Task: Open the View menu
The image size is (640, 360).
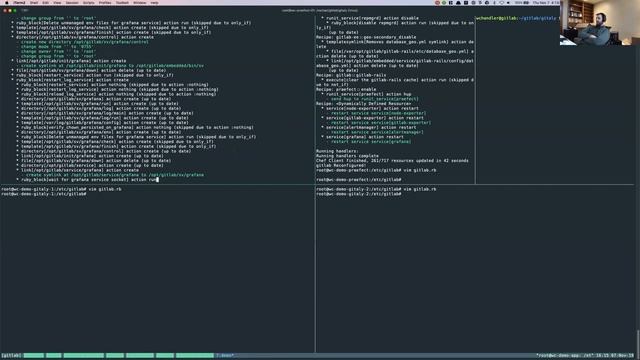Action: [x=57, y=2]
